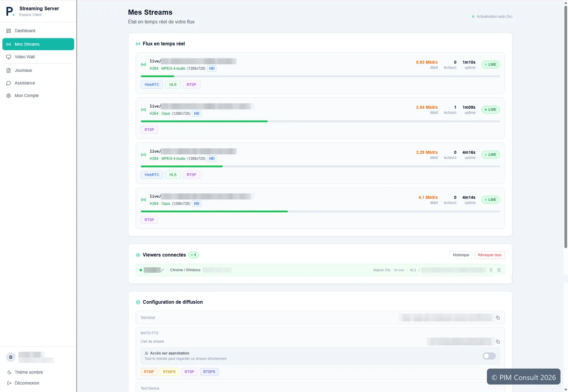Click the HD badge of the 1m10s stream

pyautogui.click(x=212, y=69)
